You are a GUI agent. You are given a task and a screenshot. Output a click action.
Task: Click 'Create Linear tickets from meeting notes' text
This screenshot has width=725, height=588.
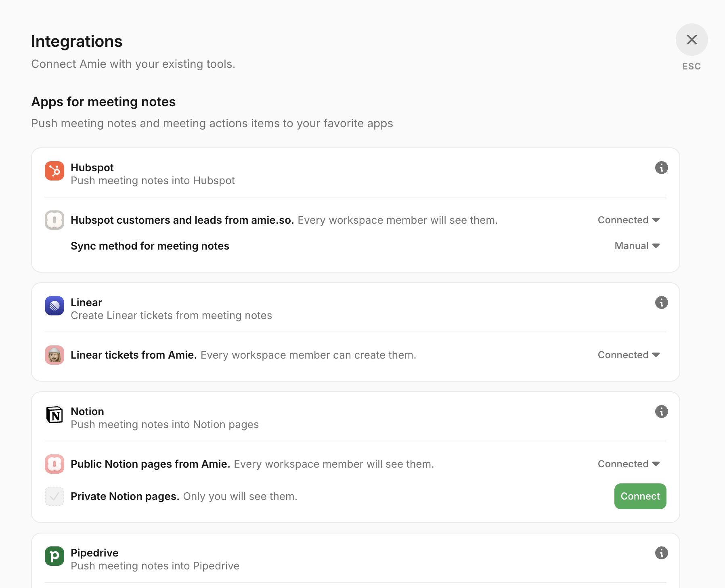coord(171,315)
